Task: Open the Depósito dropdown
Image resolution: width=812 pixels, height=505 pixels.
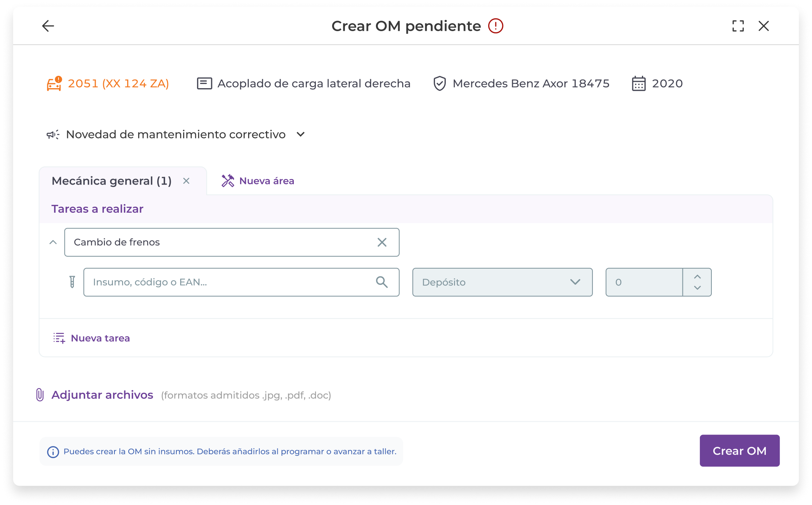Action: tap(502, 282)
